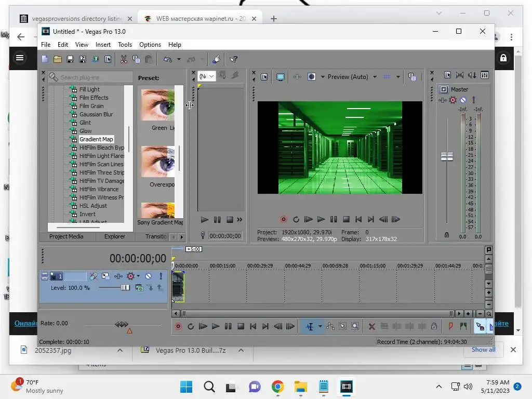
Task: Select Green Light preset thumbnail
Action: coord(158,105)
